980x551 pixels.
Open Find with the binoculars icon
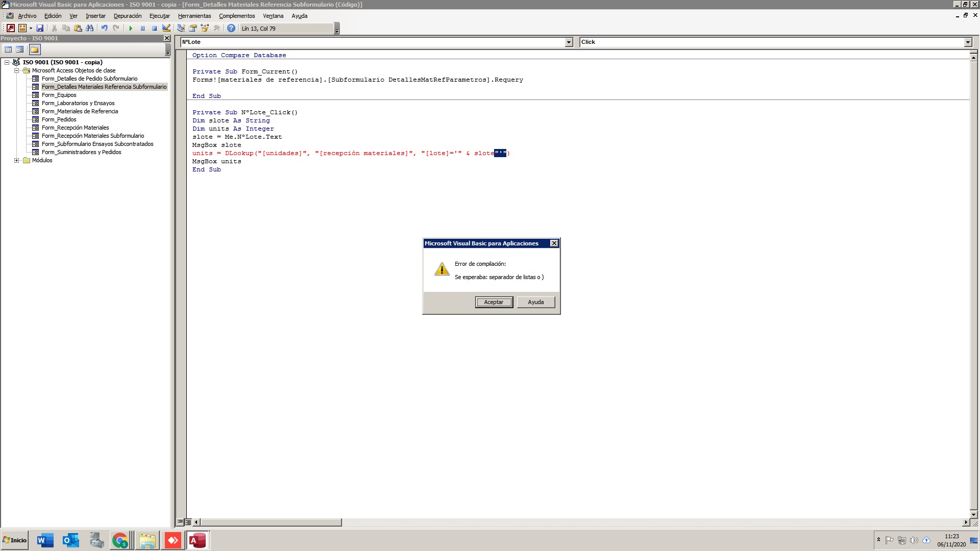coord(90,28)
